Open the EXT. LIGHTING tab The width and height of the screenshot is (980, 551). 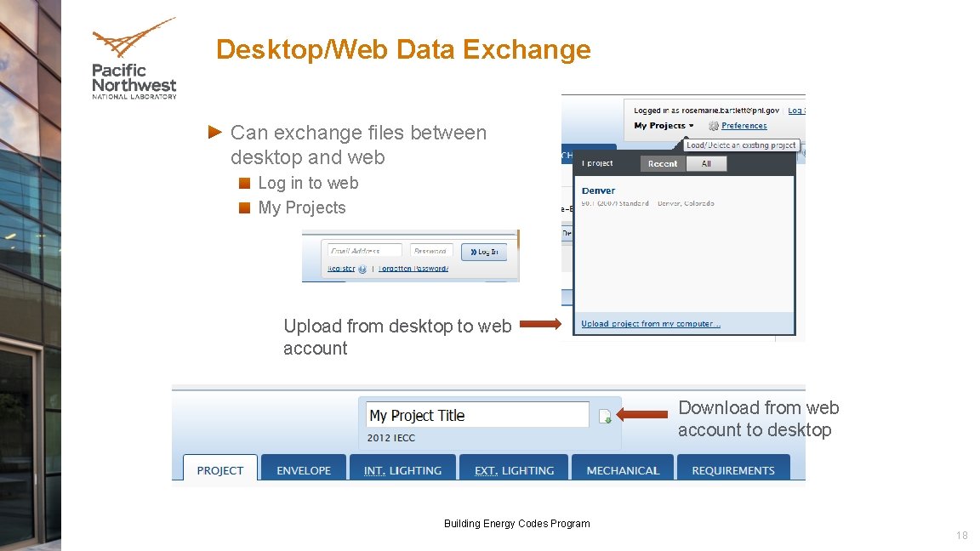(514, 469)
